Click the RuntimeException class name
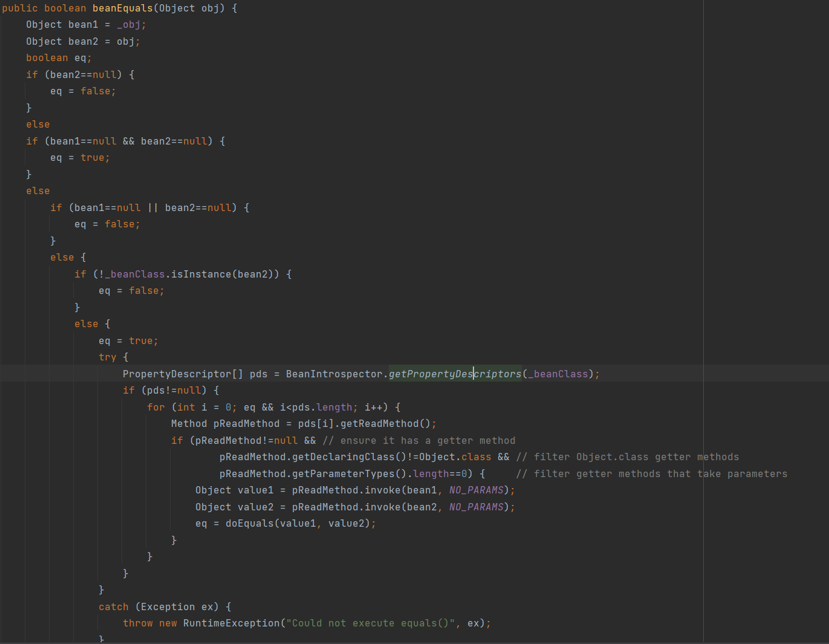 coord(231,623)
